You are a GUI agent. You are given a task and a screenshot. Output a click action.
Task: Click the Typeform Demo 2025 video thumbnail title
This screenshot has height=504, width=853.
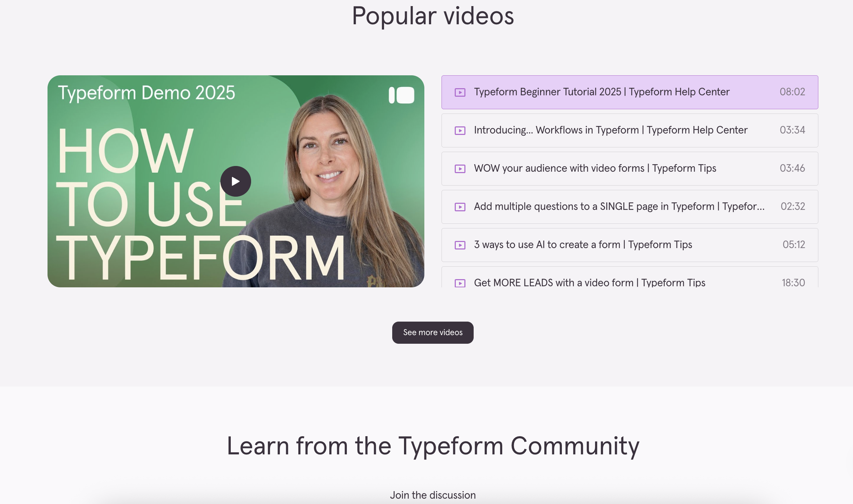146,93
